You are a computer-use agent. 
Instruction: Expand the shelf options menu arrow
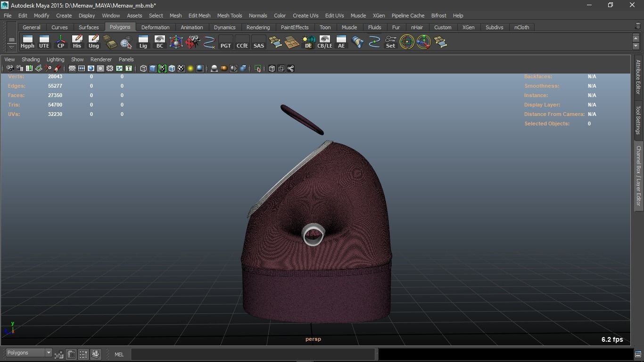coord(11,47)
